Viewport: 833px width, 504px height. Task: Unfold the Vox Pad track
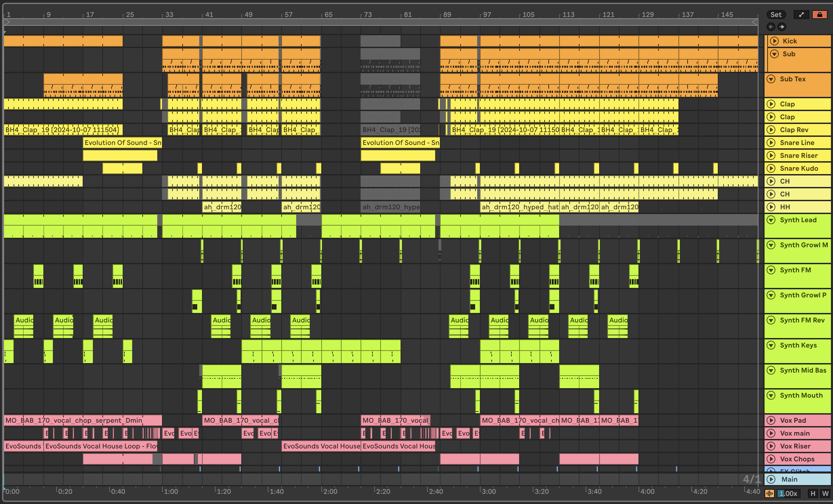click(x=771, y=420)
